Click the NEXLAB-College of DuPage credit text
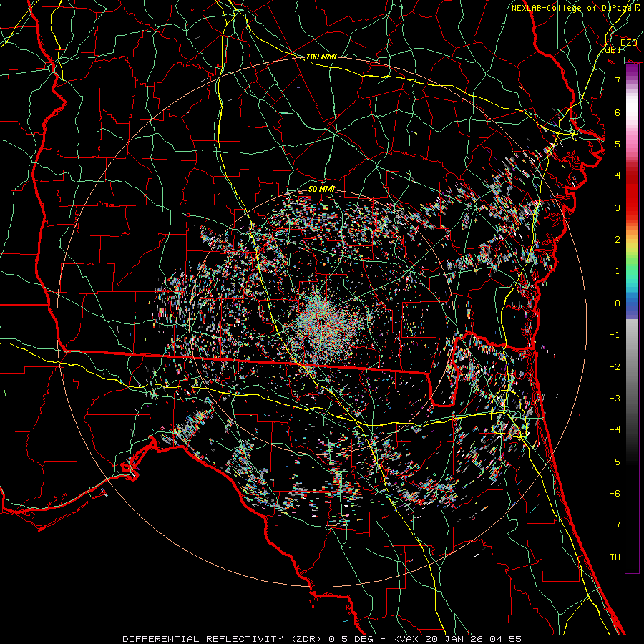 pos(576,8)
